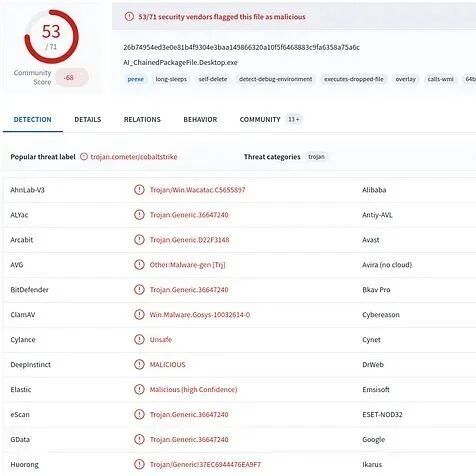Click the warning icon beside ClamAV result
Screen dimensions: 476x476
(x=139, y=314)
